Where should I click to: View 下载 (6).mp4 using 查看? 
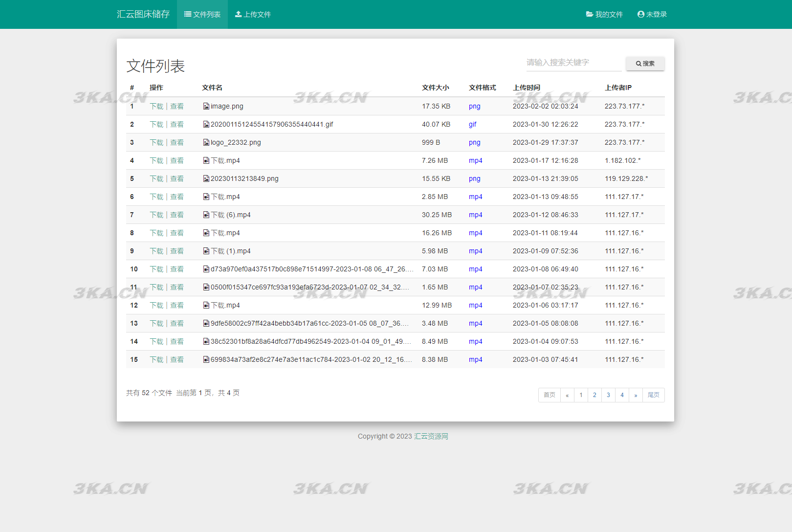[177, 215]
